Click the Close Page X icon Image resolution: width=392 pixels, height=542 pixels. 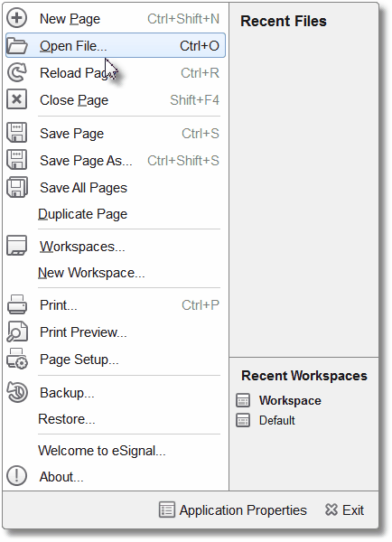click(x=16, y=100)
